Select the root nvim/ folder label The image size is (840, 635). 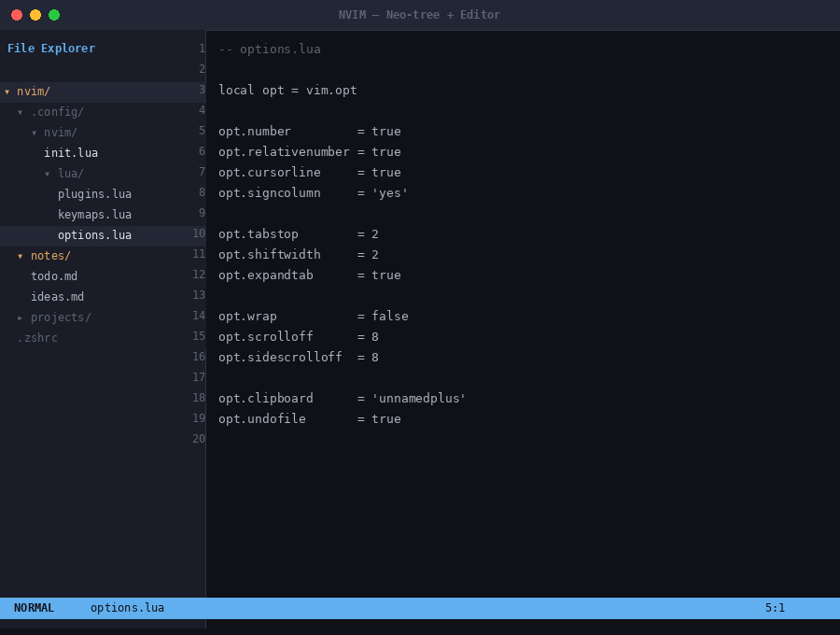click(x=34, y=92)
